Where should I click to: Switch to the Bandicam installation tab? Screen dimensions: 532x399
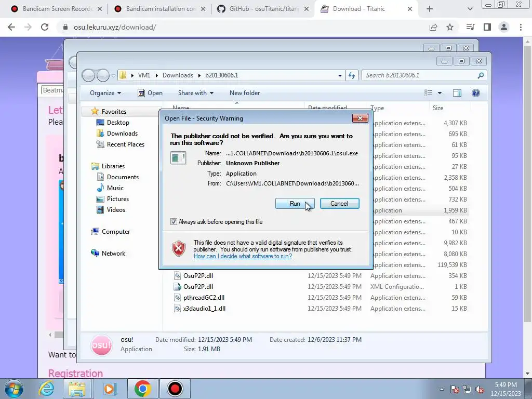[160, 9]
